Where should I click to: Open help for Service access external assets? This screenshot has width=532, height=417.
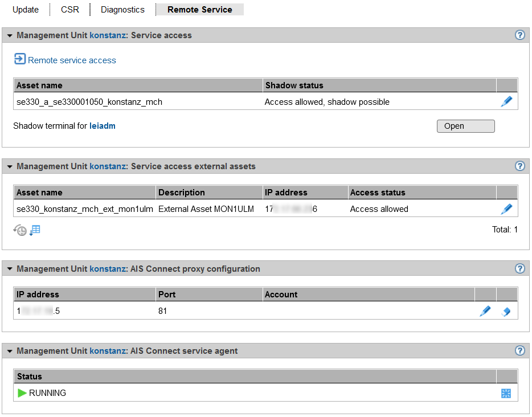(x=519, y=166)
